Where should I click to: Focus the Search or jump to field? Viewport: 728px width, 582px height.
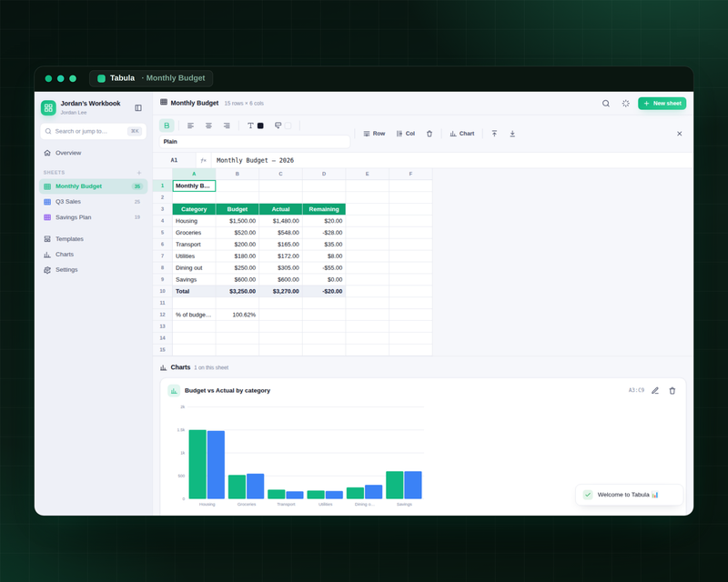[x=94, y=131]
